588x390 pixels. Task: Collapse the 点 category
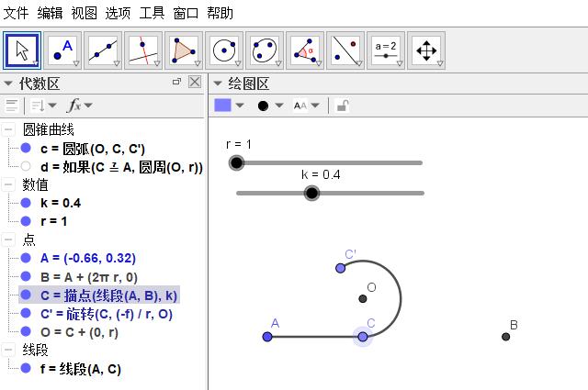tap(8, 240)
